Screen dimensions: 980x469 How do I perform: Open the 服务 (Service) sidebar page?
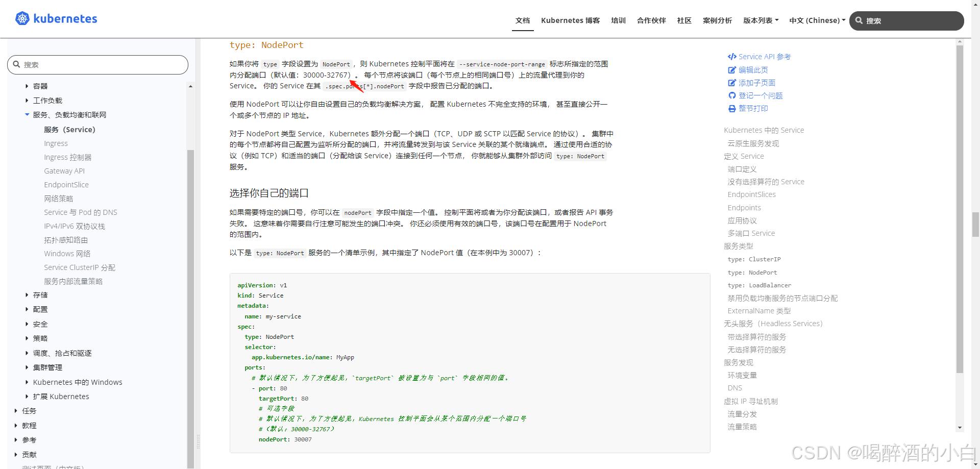[x=69, y=130]
